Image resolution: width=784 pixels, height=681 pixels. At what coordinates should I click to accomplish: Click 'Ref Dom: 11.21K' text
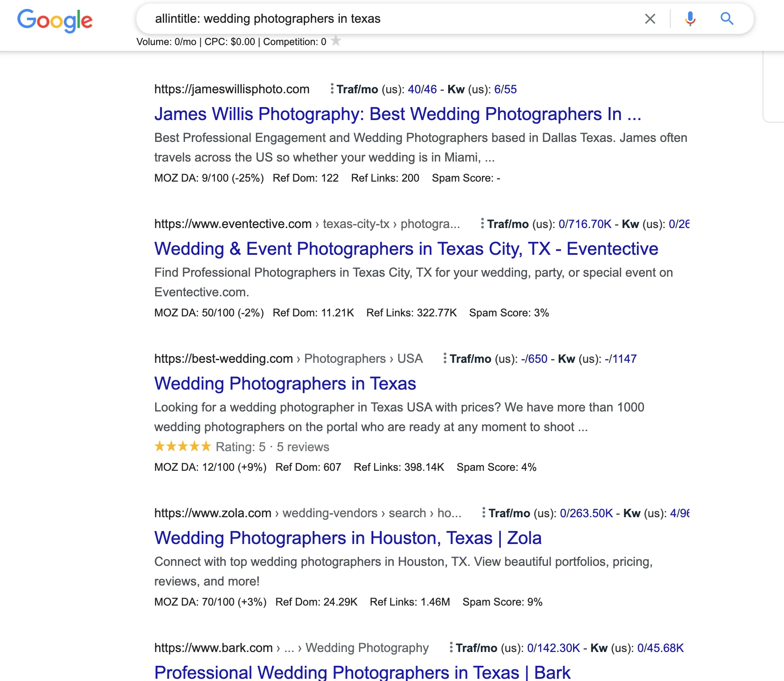[314, 313]
